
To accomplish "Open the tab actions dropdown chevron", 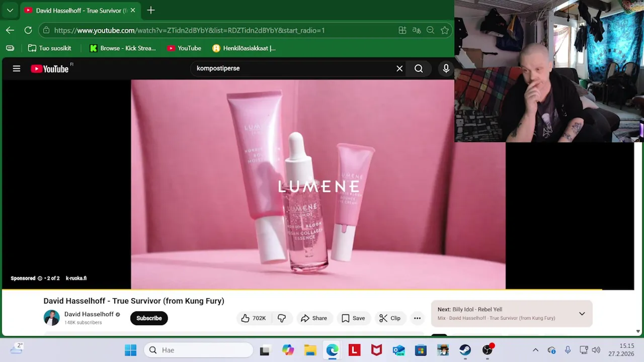I will (x=10, y=10).
